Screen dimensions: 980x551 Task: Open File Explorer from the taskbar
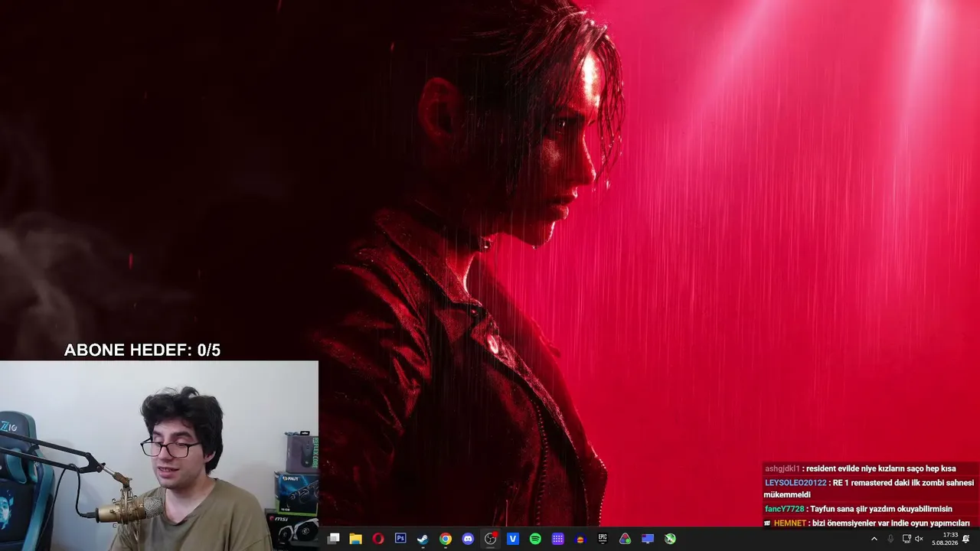355,539
